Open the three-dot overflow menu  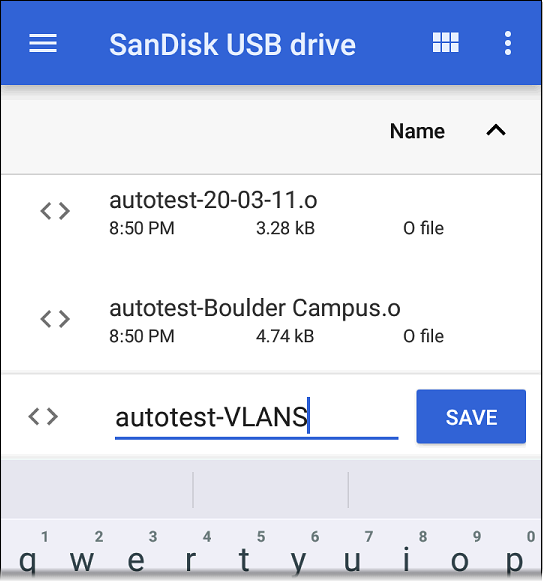tap(507, 43)
